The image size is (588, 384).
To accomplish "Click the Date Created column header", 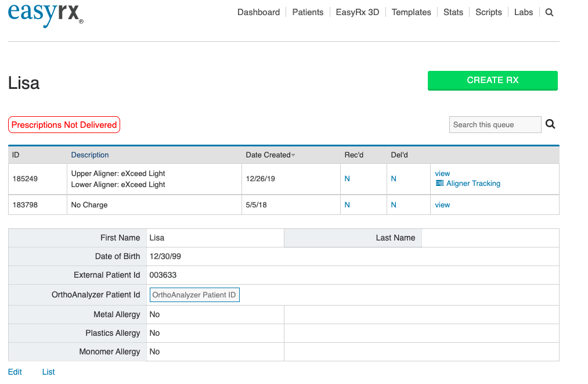I will pyautogui.click(x=268, y=155).
